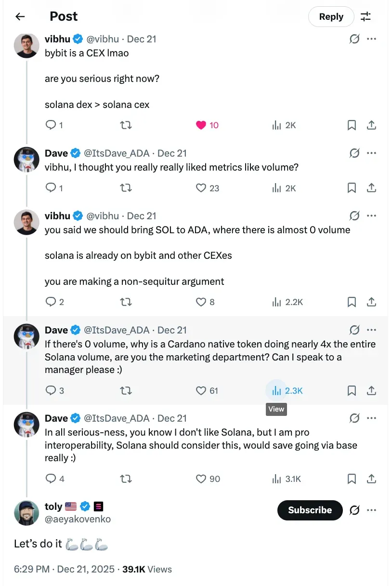View analytics for the 2.3K views post

[276, 391]
